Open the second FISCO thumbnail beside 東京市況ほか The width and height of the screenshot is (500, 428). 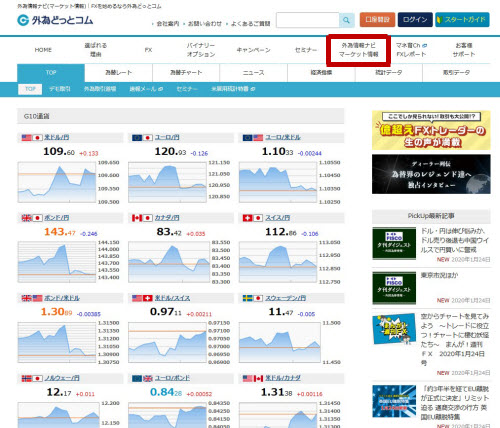point(394,288)
